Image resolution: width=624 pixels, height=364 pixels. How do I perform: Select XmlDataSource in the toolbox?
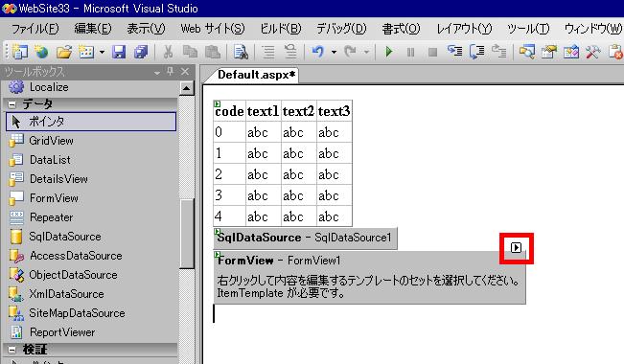tap(57, 294)
